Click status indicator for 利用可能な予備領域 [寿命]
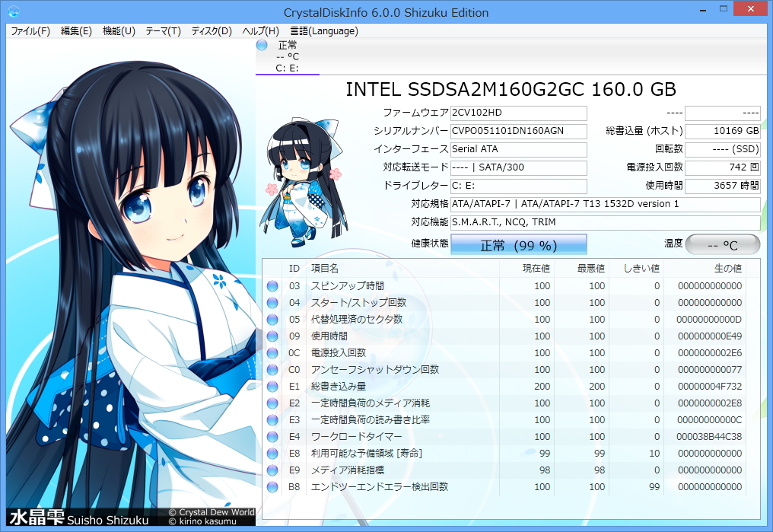This screenshot has height=532, width=773. click(272, 453)
